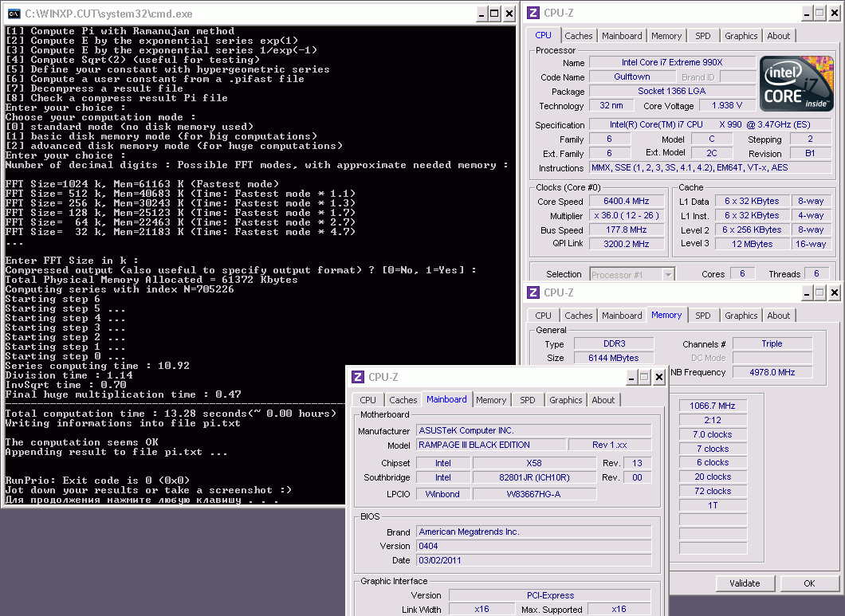The height and width of the screenshot is (616, 845).
Task: Click the Specification field in CPU window
Action: [x=709, y=124]
